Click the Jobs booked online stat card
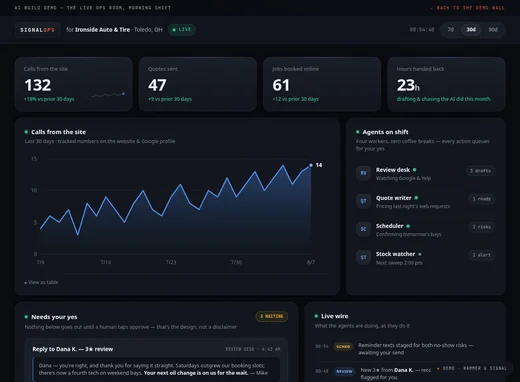The height and width of the screenshot is (382, 520). [322, 84]
